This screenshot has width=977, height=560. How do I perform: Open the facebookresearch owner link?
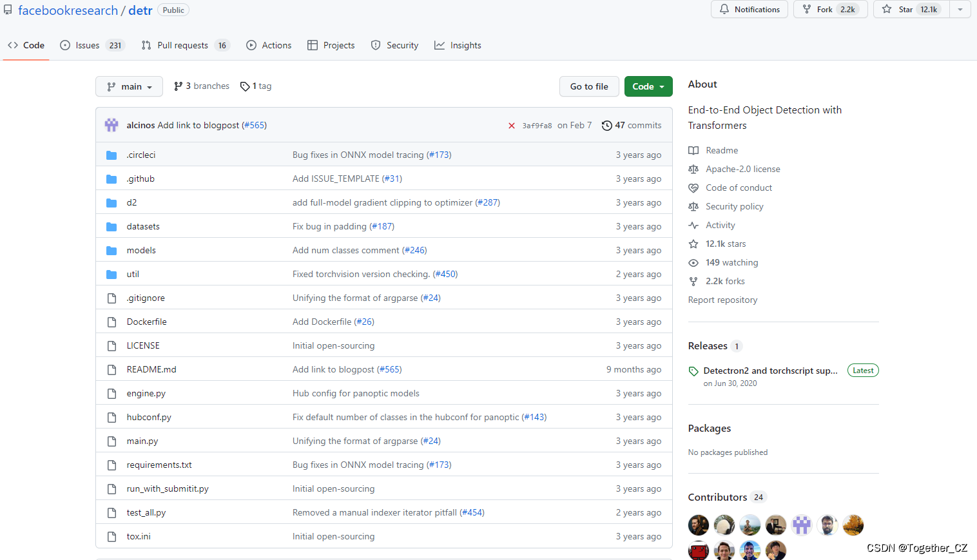pyautogui.click(x=68, y=10)
